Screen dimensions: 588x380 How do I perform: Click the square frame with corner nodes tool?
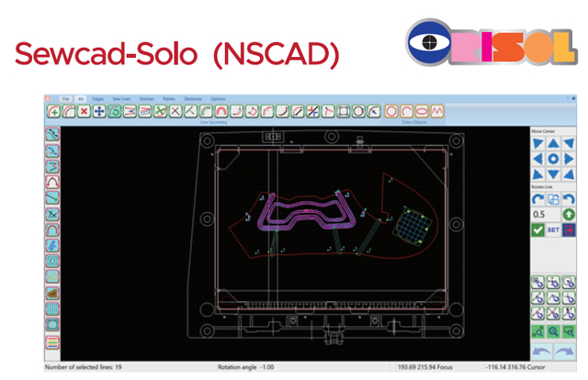point(343,111)
